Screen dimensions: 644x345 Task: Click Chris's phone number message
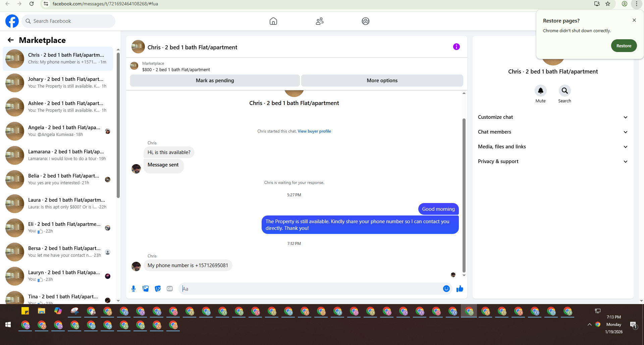(x=188, y=265)
